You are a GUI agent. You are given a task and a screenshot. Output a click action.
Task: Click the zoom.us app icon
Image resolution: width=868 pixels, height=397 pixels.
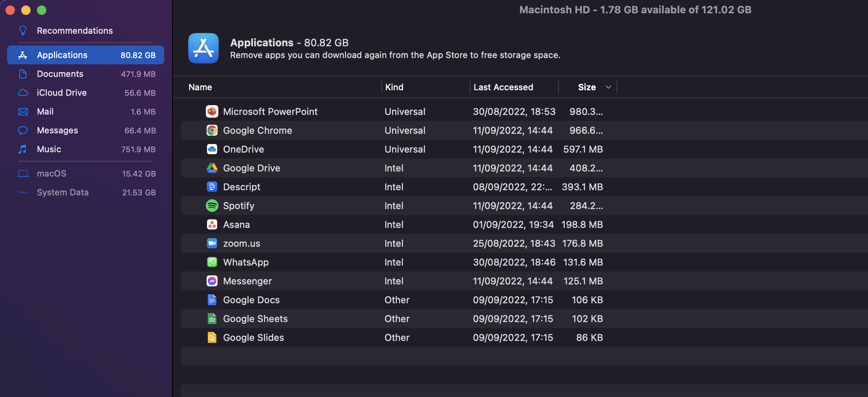coord(212,243)
